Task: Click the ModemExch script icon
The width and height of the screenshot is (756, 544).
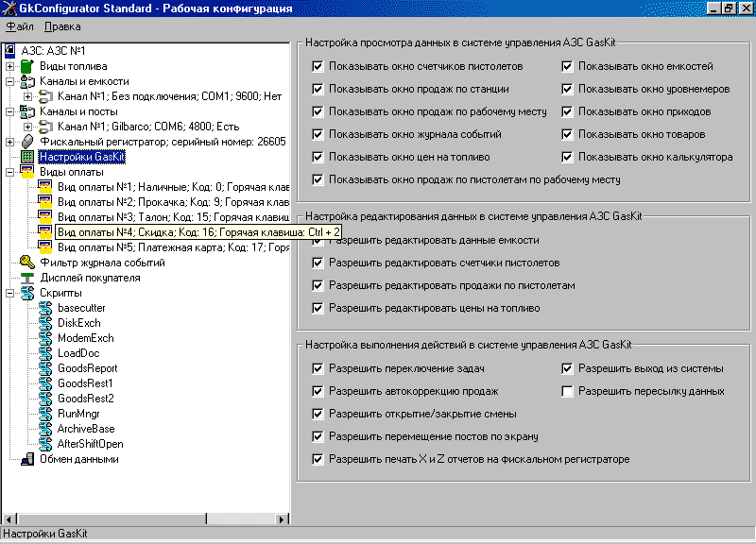Action: (45, 338)
